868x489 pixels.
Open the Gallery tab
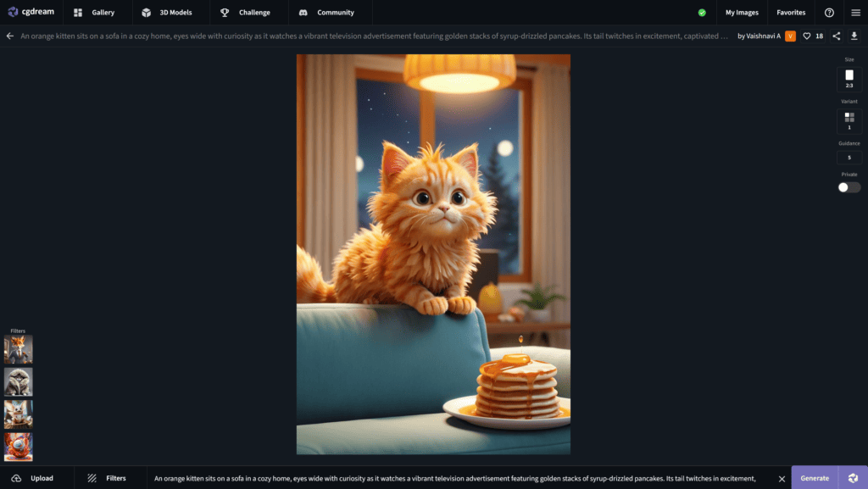click(x=94, y=13)
